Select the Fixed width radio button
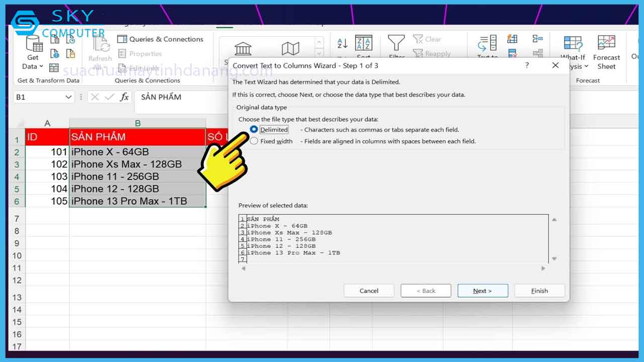 pyautogui.click(x=254, y=141)
